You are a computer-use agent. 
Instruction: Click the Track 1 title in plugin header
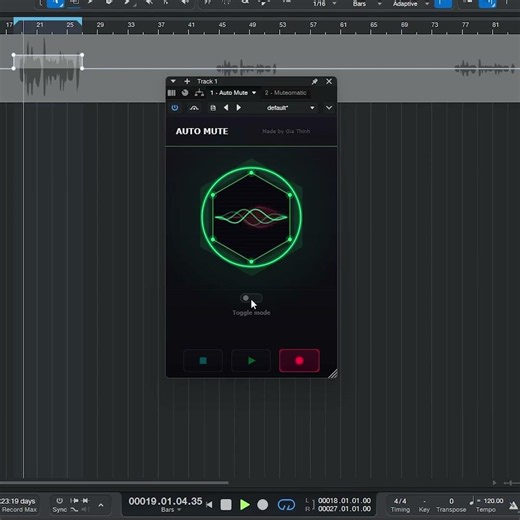coord(207,81)
